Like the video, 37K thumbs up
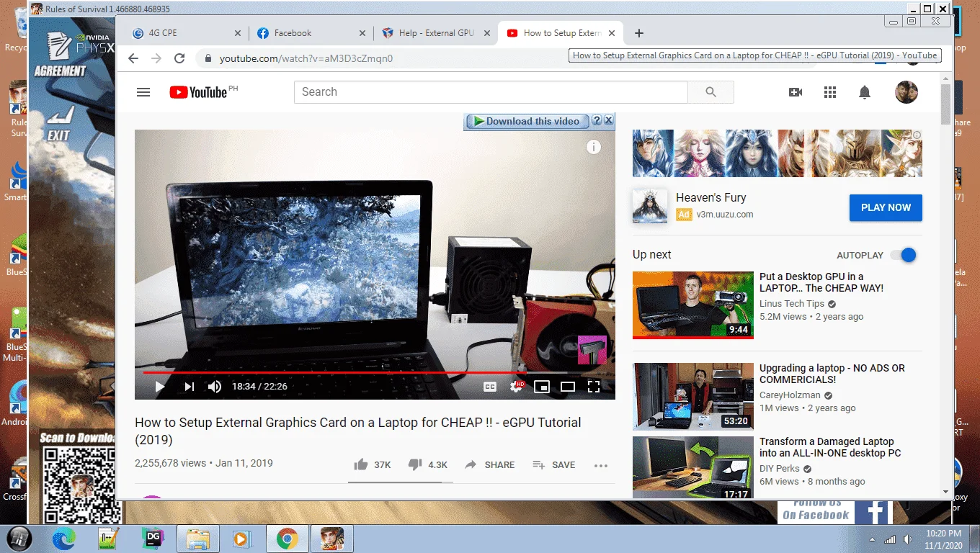The height and width of the screenshot is (553, 980). point(373,465)
